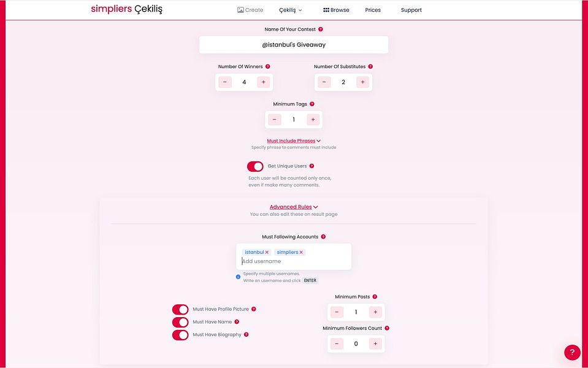Toggle Must Have Biography switch
This screenshot has width=588, height=368.
click(180, 335)
